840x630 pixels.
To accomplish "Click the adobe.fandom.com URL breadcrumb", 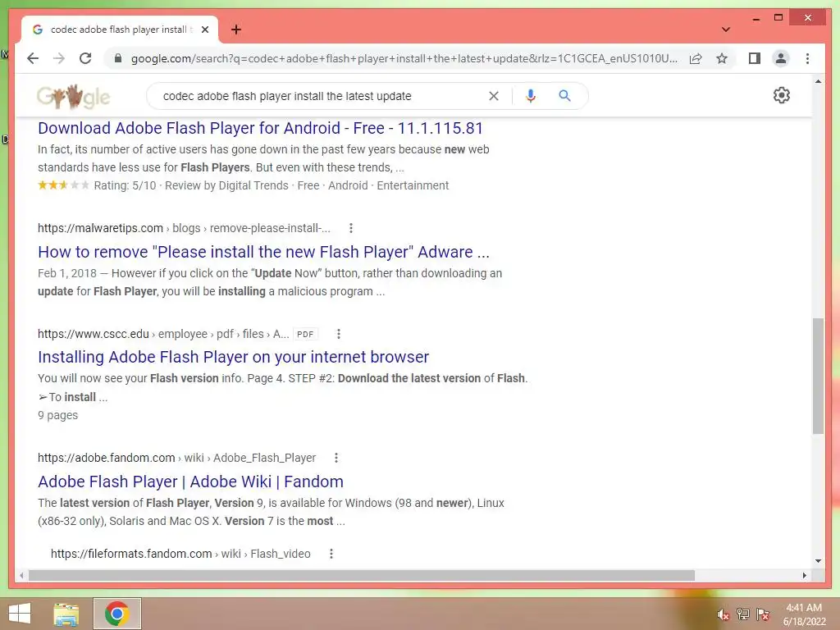I will tap(177, 458).
